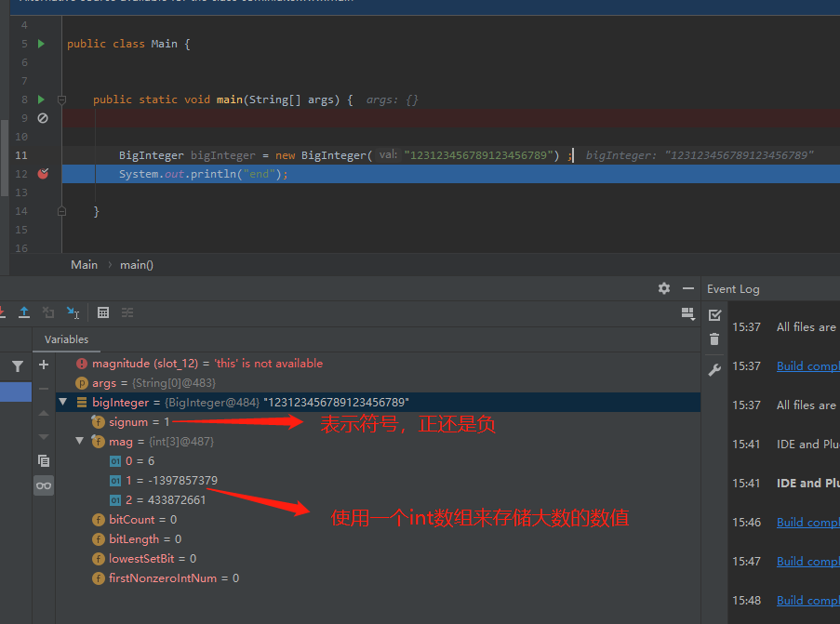Image resolution: width=840 pixels, height=624 pixels.
Task: Click line number 11 in the gutter
Action: [x=20, y=155]
